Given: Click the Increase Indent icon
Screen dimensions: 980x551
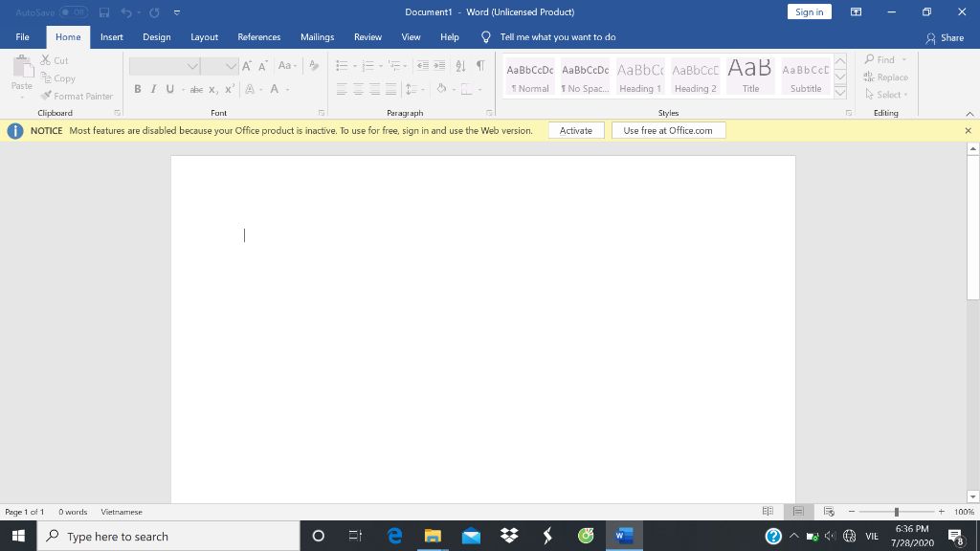Looking at the screenshot, I should pyautogui.click(x=439, y=66).
